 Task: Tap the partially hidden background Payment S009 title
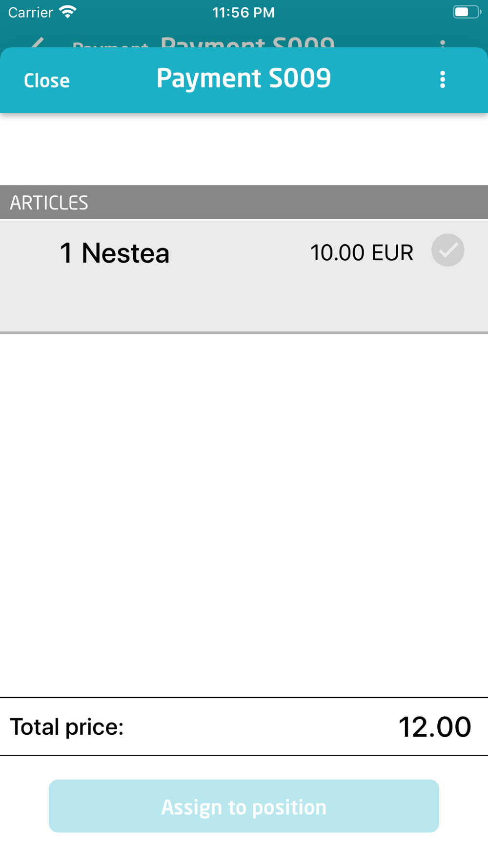pyautogui.click(x=248, y=42)
